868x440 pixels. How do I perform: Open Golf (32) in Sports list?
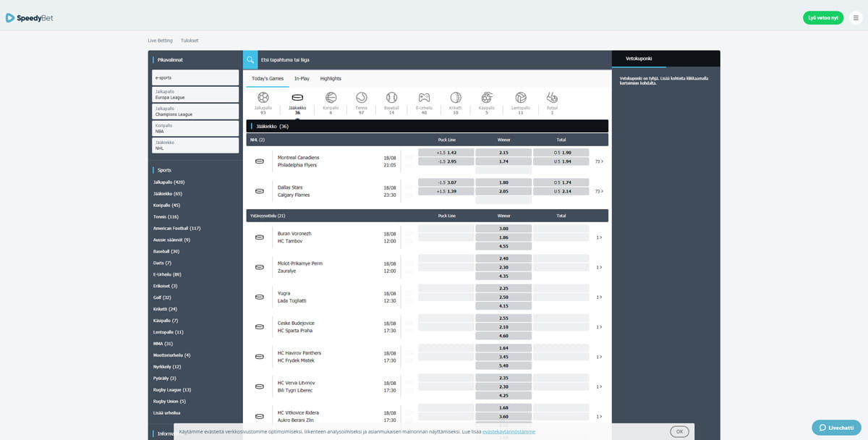coord(163,297)
